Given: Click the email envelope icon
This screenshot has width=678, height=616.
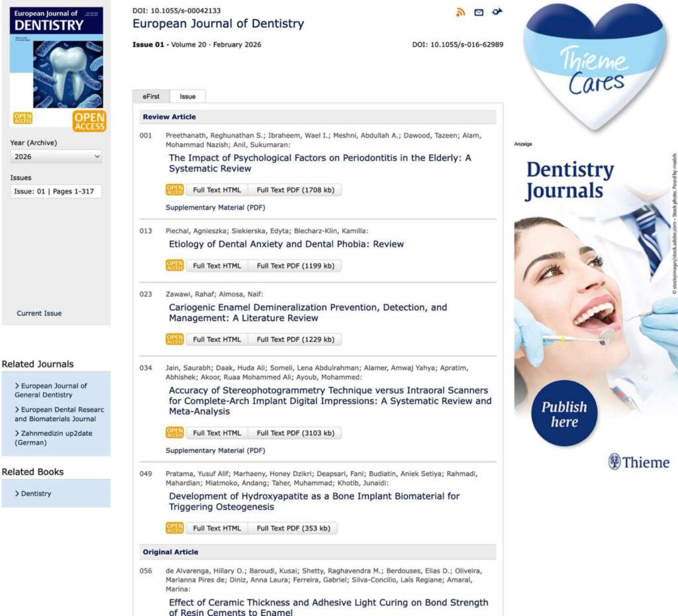Looking at the screenshot, I should click(479, 12).
